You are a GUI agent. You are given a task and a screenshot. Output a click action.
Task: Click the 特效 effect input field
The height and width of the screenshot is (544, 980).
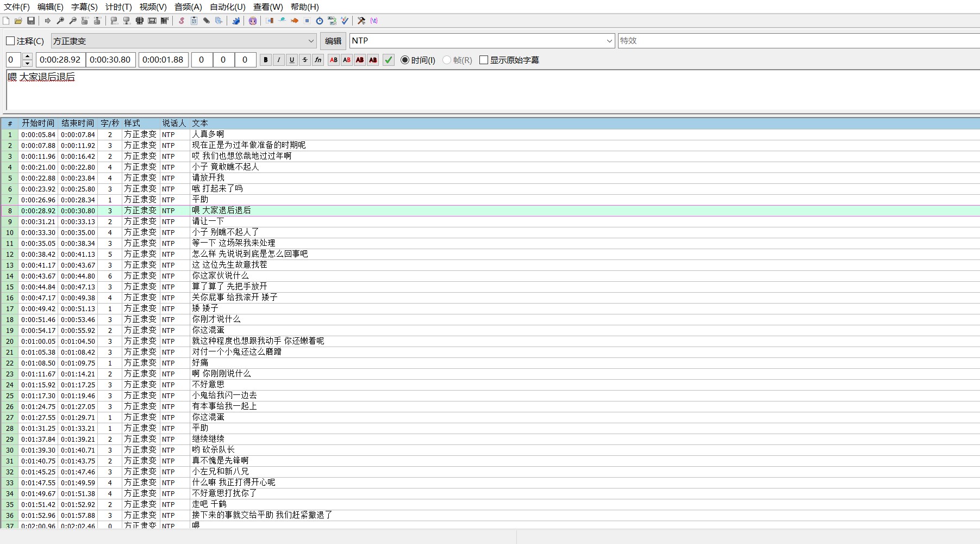point(799,41)
